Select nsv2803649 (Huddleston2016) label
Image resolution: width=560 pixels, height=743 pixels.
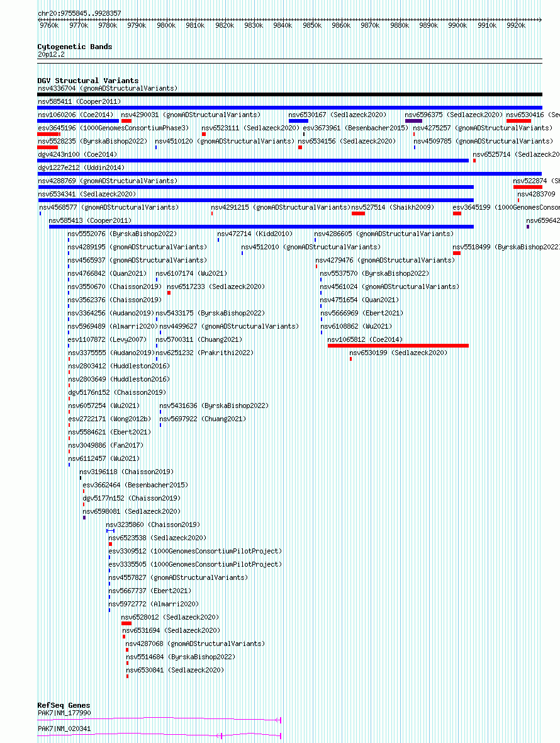click(x=119, y=380)
